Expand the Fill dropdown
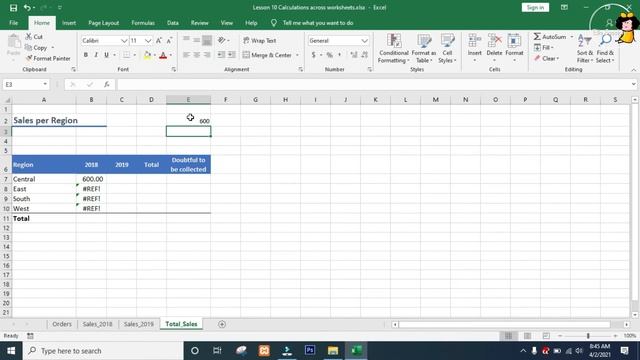 (553, 48)
